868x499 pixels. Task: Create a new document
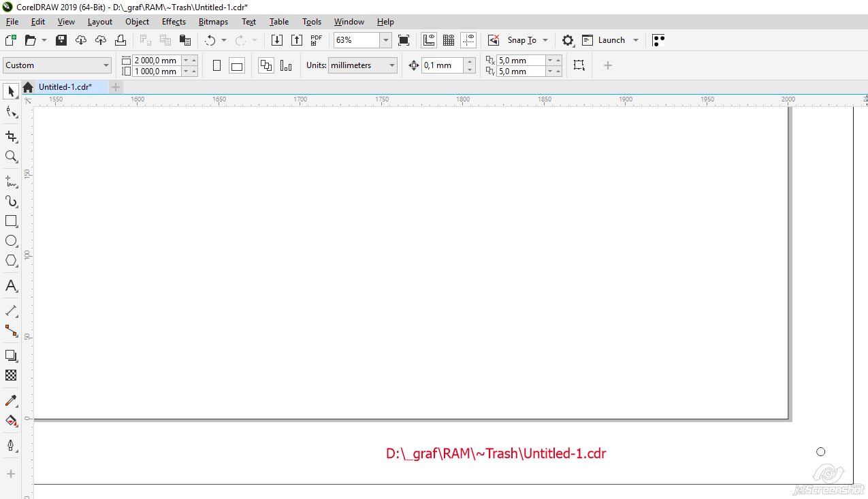10,40
